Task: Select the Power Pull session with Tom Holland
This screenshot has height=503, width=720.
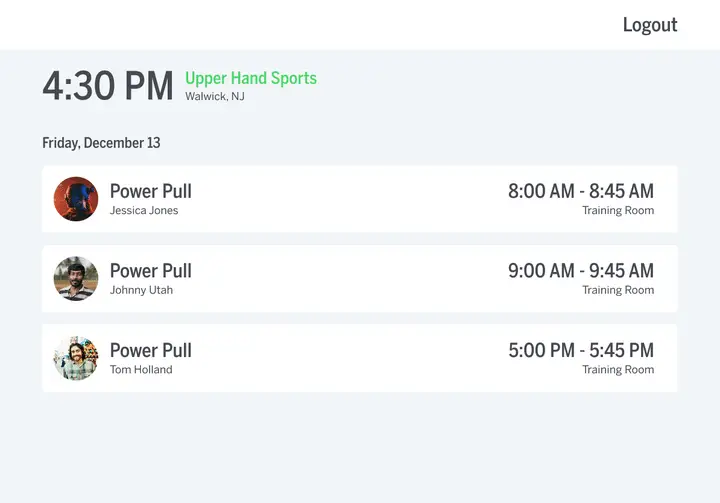Action: 360,358
